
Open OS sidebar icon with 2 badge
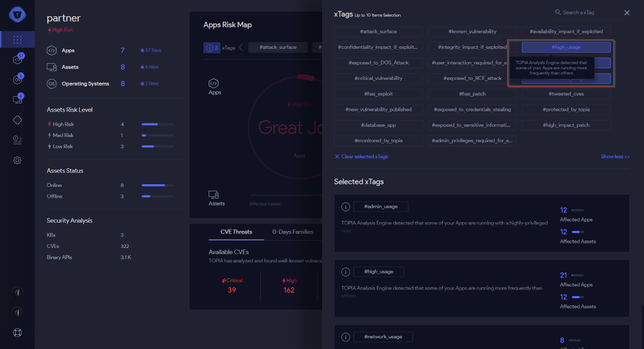coord(17,79)
